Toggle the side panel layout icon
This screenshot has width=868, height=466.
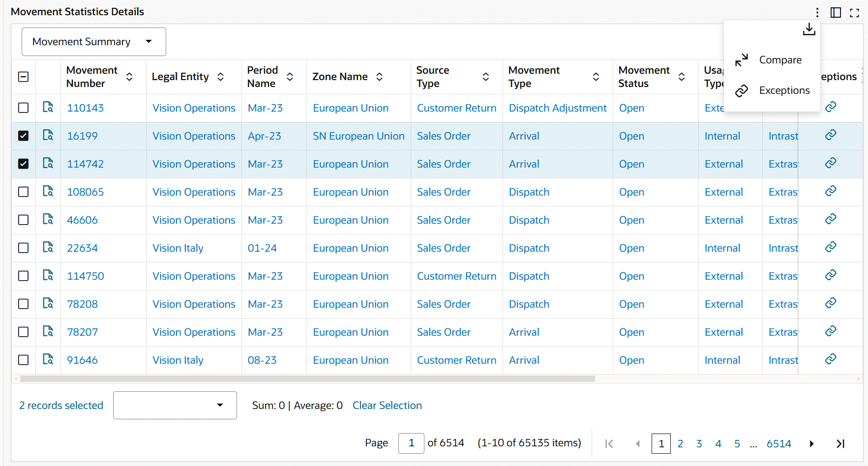836,12
